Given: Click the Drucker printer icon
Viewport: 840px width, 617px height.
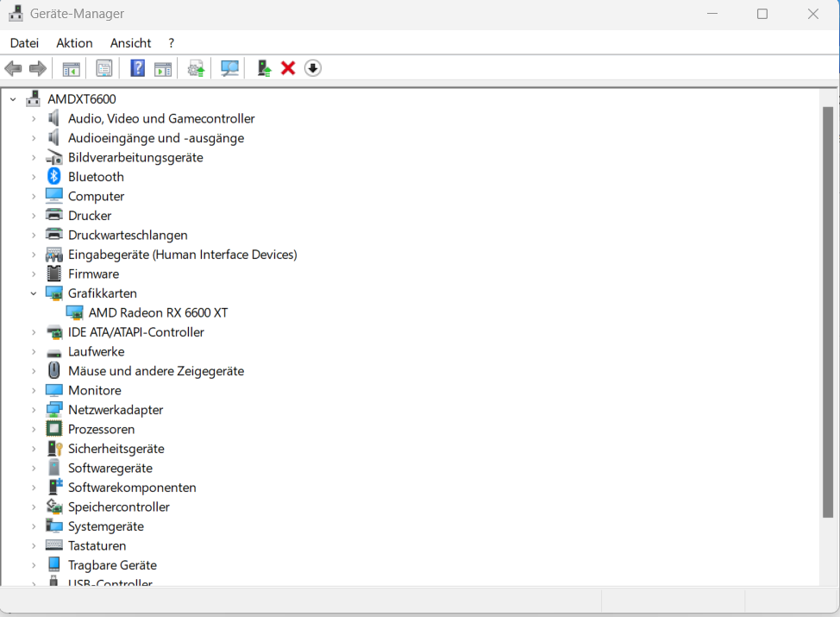Looking at the screenshot, I should coord(54,215).
